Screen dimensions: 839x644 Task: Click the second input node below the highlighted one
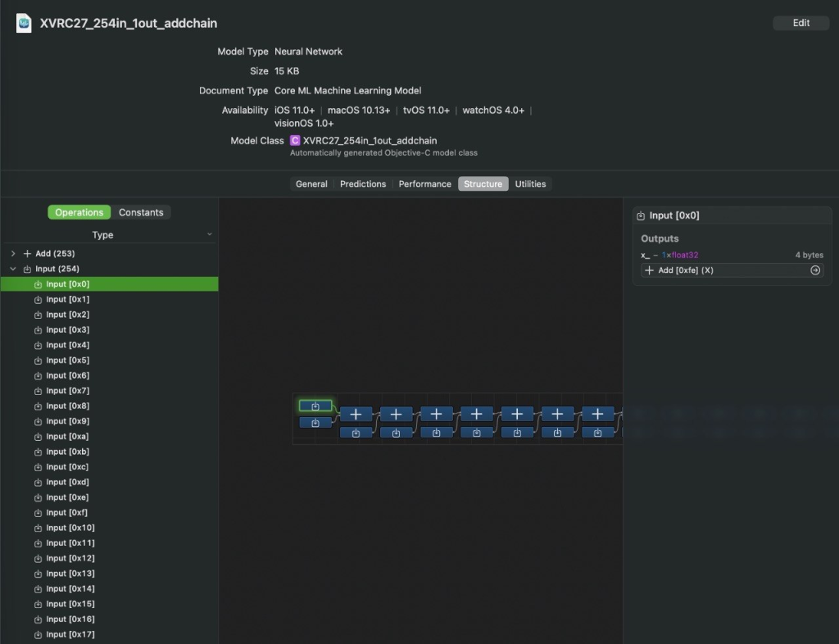click(315, 423)
